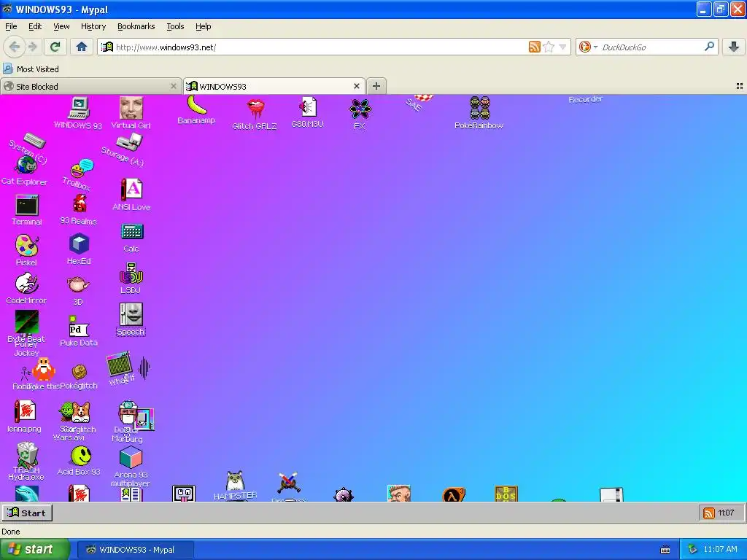
Task: Open the 93 Realms icon
Action: (80, 204)
